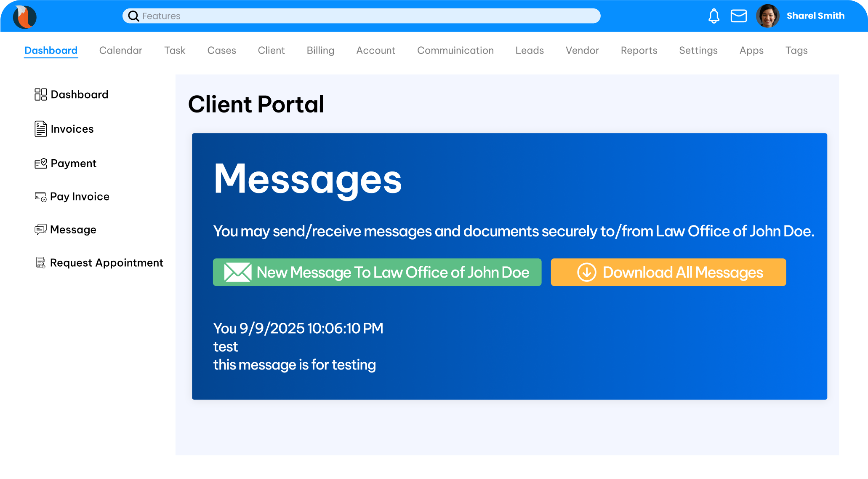
Task: Click the Download All Messages button
Action: tap(668, 272)
